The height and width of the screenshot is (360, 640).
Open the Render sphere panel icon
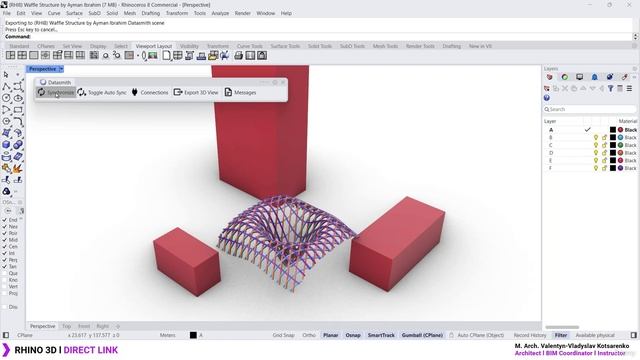tap(610, 77)
